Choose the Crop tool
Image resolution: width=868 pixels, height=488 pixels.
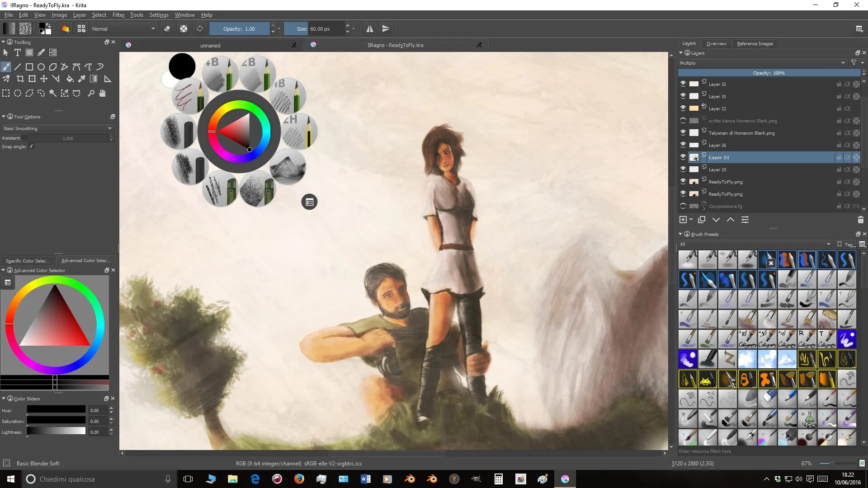pos(20,79)
